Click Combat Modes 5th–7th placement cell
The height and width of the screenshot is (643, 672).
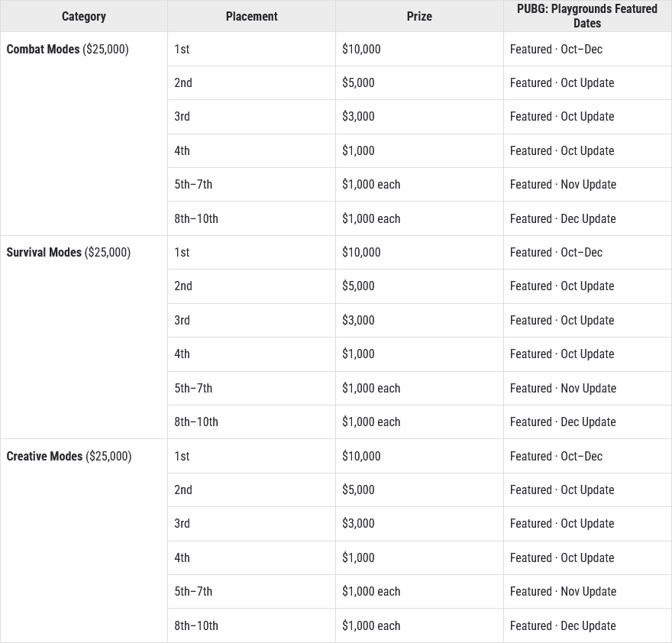pos(251,184)
